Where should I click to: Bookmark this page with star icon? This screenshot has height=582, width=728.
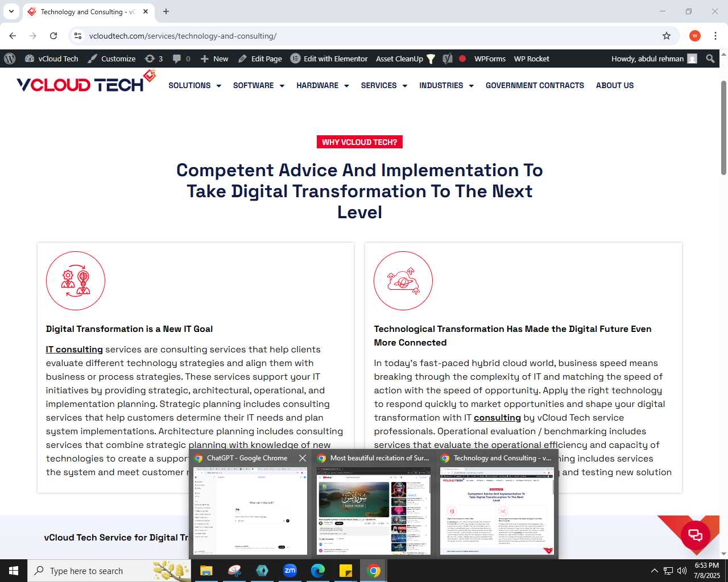pyautogui.click(x=667, y=36)
